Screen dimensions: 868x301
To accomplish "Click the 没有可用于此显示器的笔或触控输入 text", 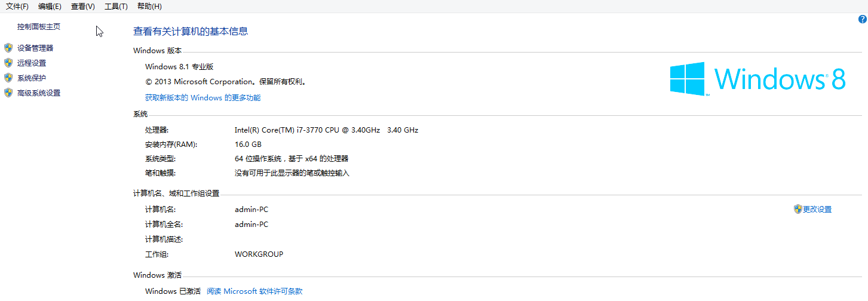I will click(292, 173).
